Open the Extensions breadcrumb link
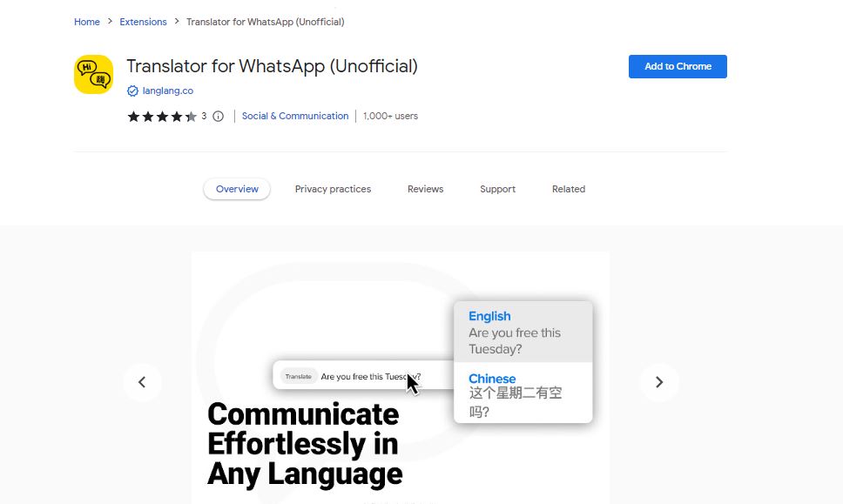Image resolution: width=843 pixels, height=504 pixels. pyautogui.click(x=143, y=22)
